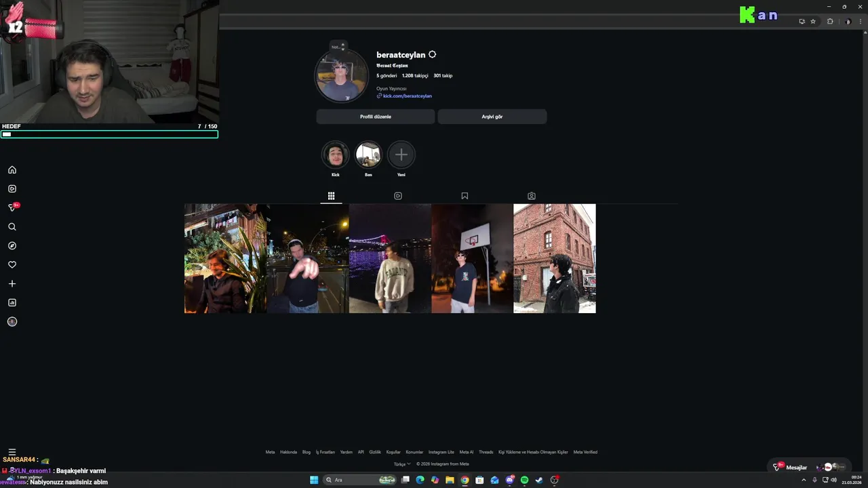868x488 pixels.
Task: Open Microsoft Edge from taskbar
Action: pos(420,480)
